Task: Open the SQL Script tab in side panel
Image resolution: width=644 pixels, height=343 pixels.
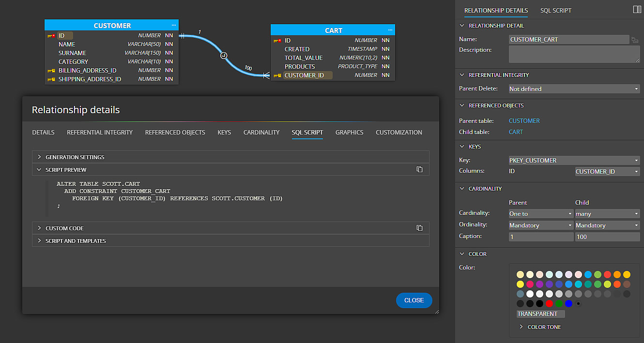Action: tap(556, 10)
